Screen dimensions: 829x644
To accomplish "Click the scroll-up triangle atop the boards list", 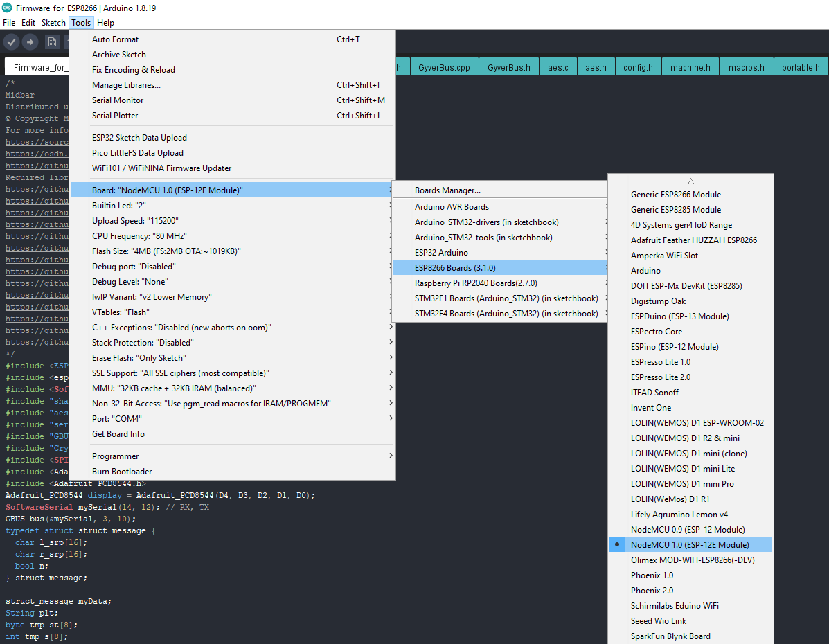I will click(690, 181).
